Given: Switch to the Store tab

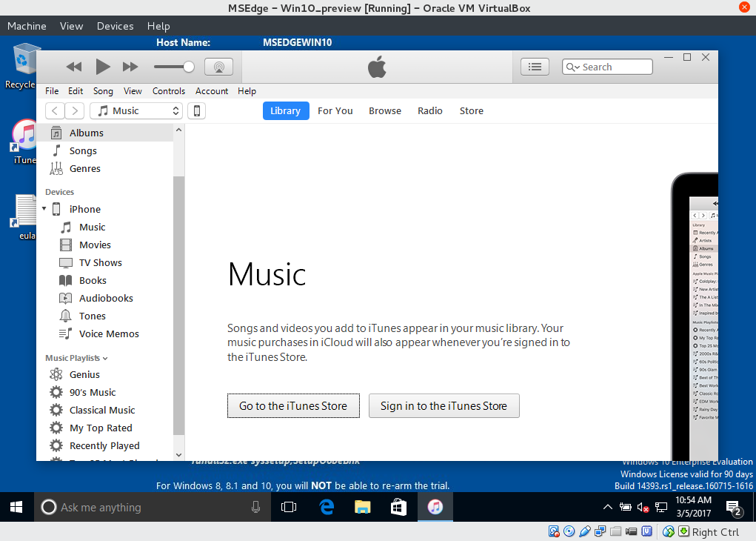Looking at the screenshot, I should point(472,111).
